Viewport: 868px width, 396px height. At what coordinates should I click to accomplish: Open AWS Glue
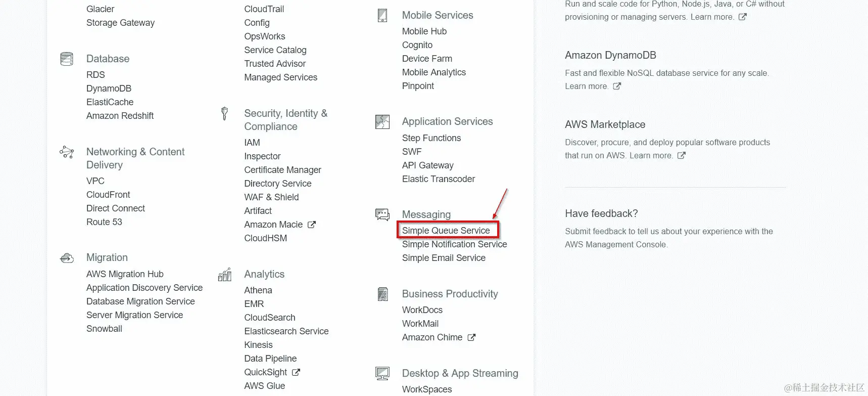click(x=265, y=386)
